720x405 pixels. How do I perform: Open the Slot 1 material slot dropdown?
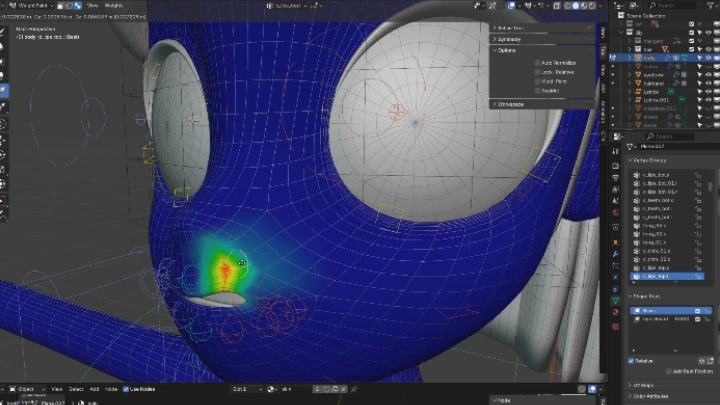(x=247, y=389)
